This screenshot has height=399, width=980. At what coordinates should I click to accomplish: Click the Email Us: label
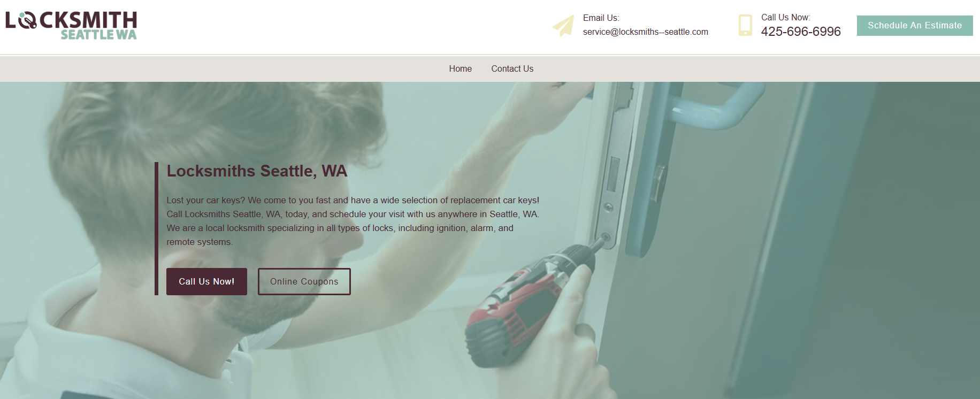point(601,18)
